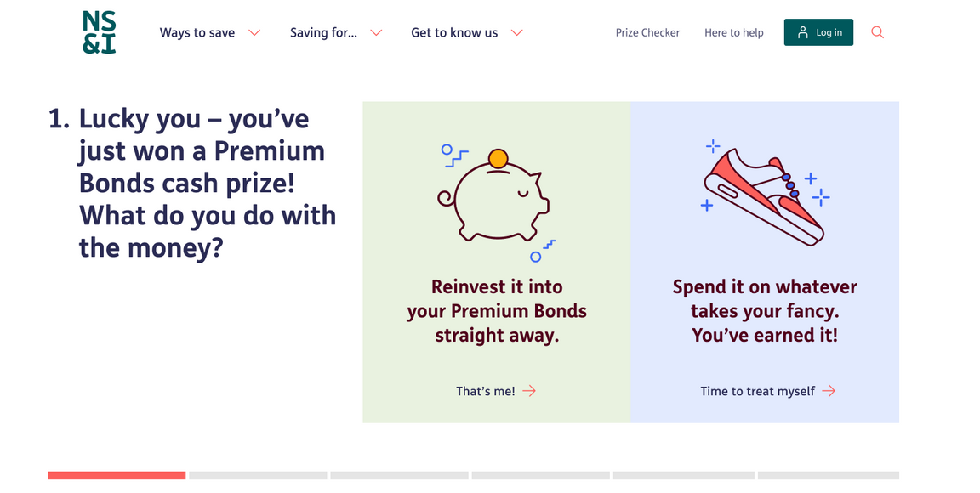Click the red sneaker illustration

click(x=764, y=195)
